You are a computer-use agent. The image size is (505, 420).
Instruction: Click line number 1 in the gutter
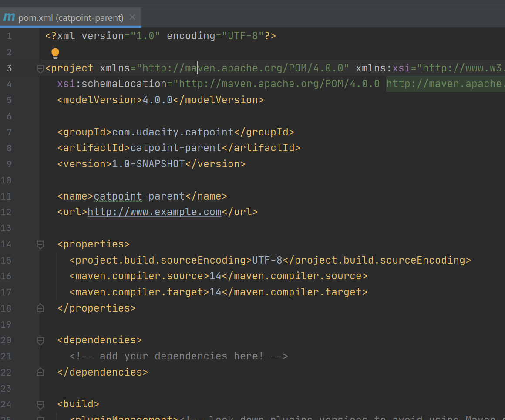(x=9, y=36)
